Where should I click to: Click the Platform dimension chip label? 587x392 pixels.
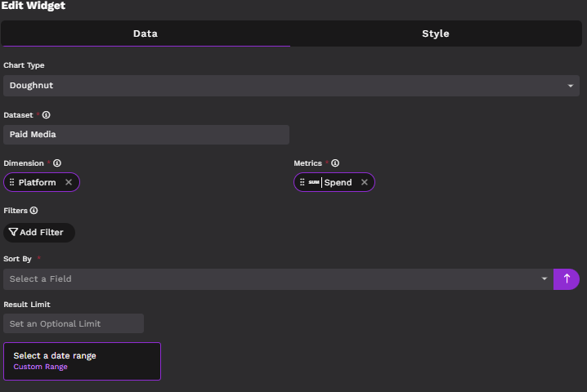click(38, 182)
